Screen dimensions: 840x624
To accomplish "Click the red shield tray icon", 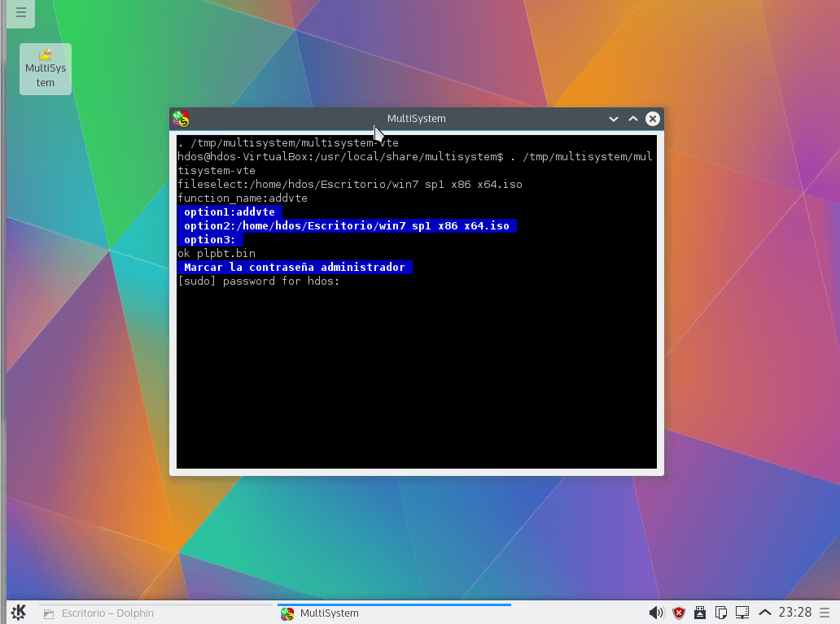I will point(679,613).
